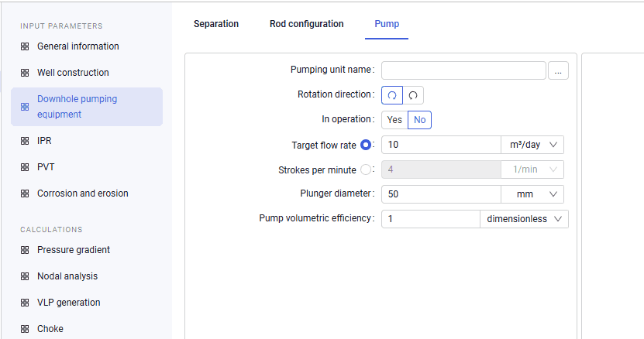Click the Pumping unit name input field
The image size is (644, 339).
463,70
